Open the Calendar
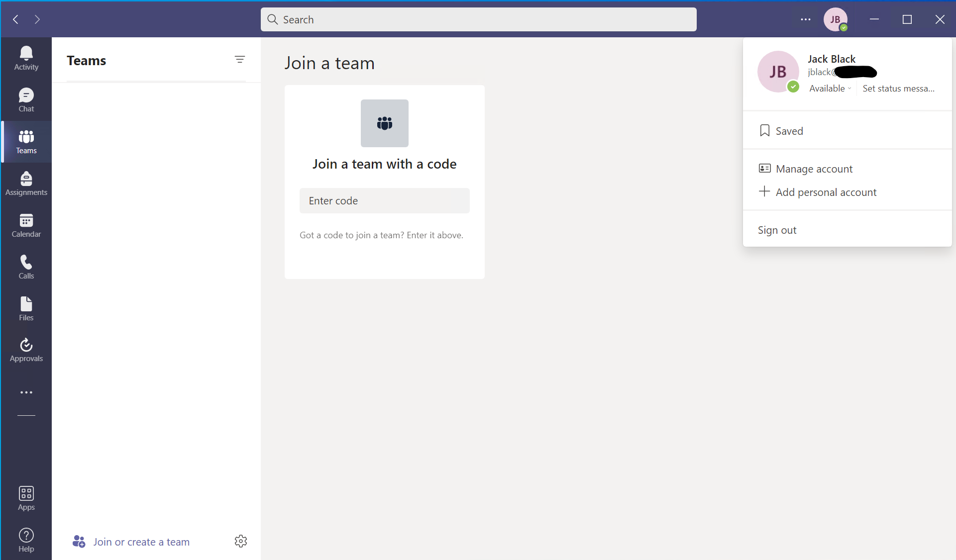The width and height of the screenshot is (956, 560). (26, 225)
